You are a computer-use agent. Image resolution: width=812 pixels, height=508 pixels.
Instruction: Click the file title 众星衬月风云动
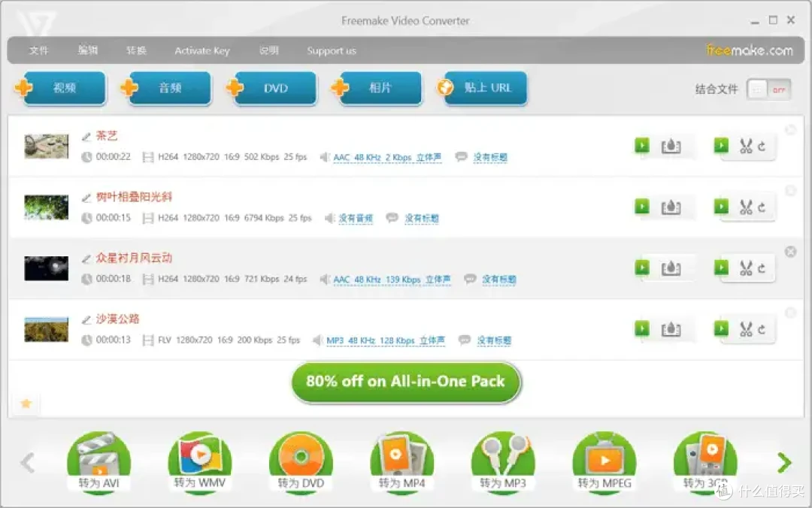tap(134, 258)
